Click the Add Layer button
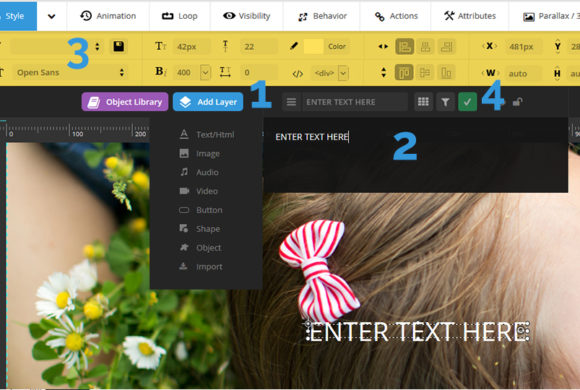The height and width of the screenshot is (390, 580). click(208, 102)
